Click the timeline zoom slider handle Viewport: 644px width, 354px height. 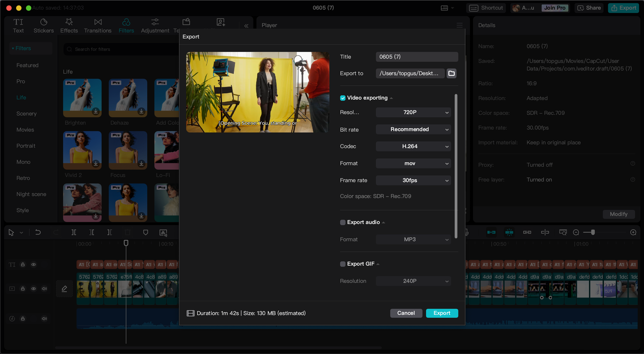click(593, 232)
